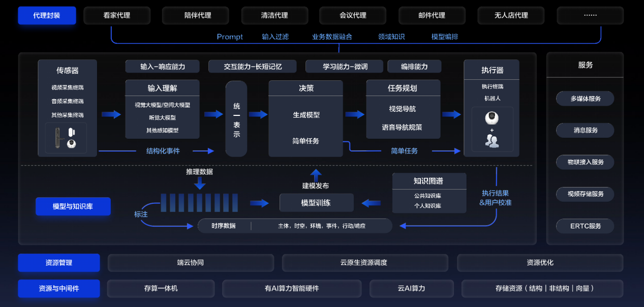The height and width of the screenshot is (307, 644).
Task: Click the door-window sensor icon under 传感器
Action: 71,132
